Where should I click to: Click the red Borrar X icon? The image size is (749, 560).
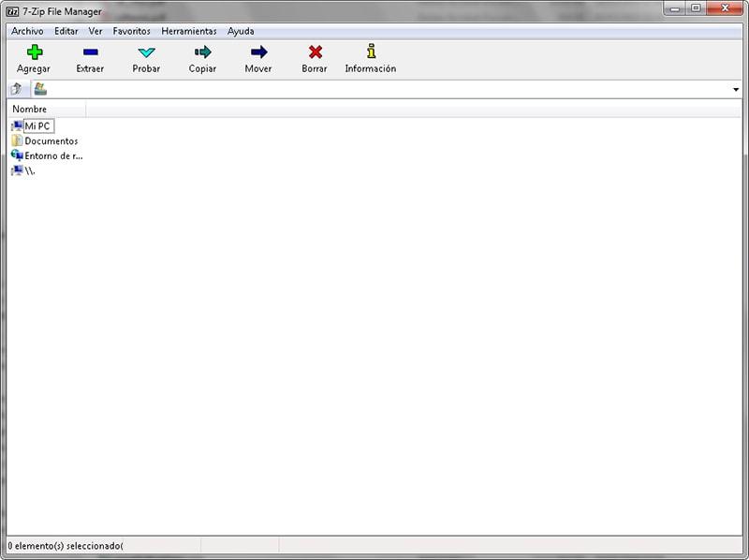point(315,52)
